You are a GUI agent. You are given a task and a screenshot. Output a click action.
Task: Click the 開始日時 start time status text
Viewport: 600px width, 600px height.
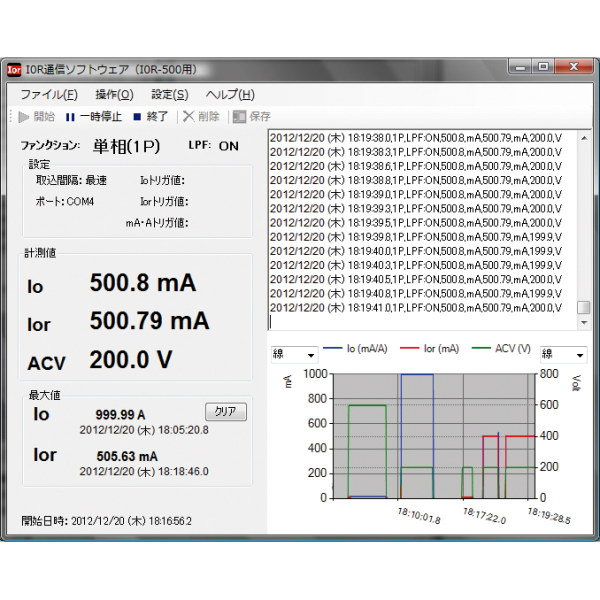click(x=106, y=521)
